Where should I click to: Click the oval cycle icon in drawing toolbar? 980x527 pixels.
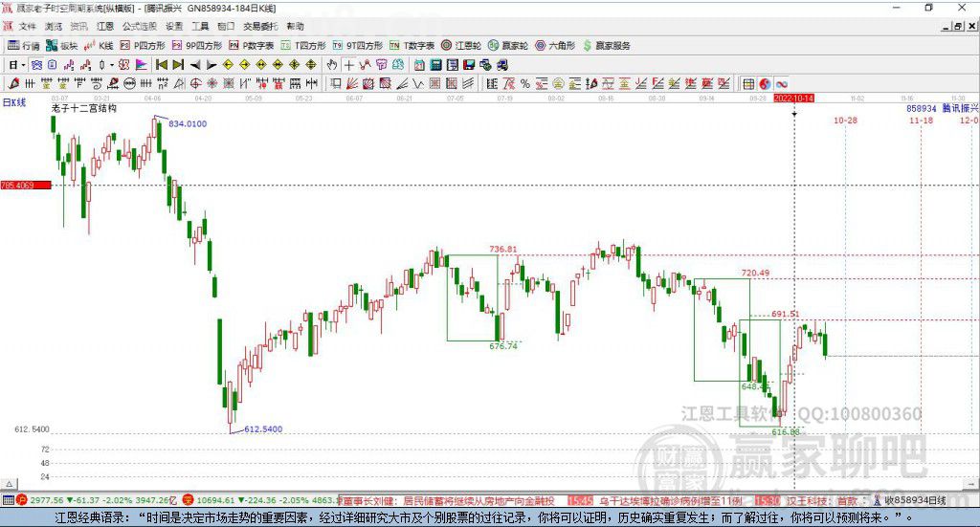pyautogui.click(x=129, y=83)
